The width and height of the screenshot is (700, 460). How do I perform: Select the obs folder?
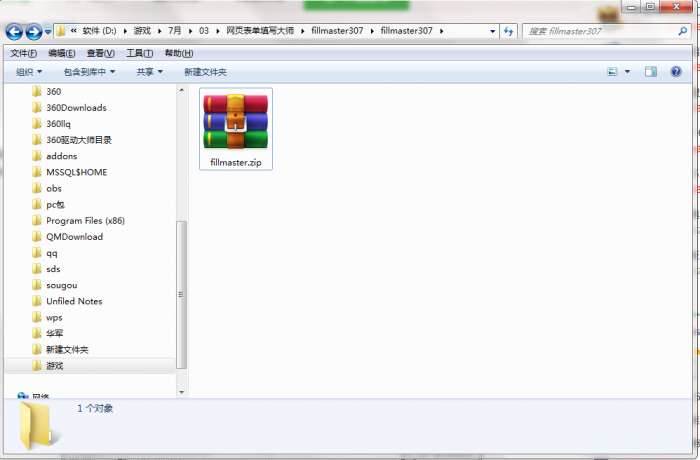pyautogui.click(x=54, y=188)
